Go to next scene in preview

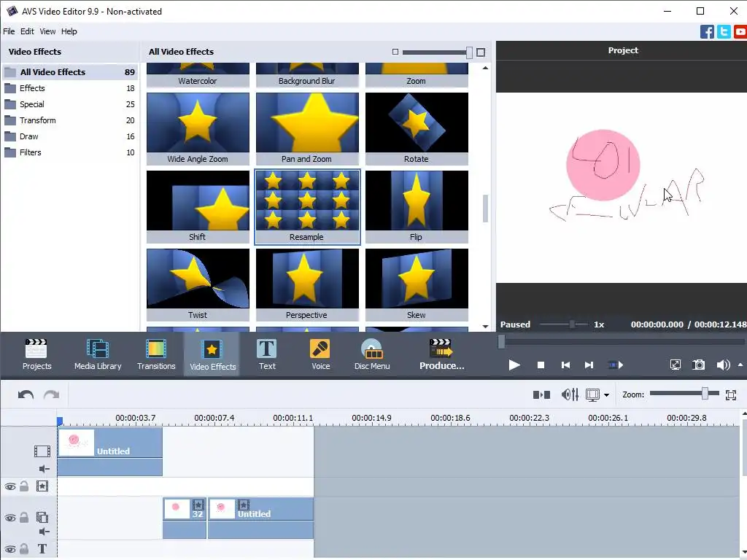(x=616, y=365)
